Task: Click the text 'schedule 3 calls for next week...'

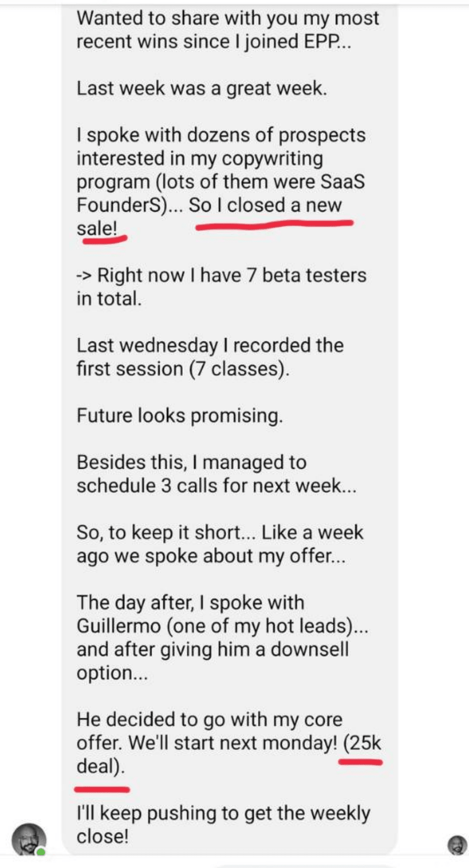Action: tap(216, 485)
